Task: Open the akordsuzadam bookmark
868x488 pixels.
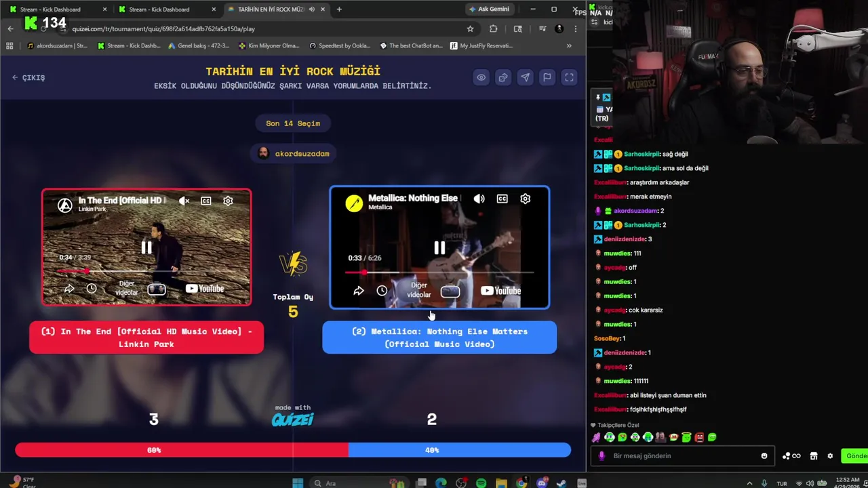Action: coord(57,45)
